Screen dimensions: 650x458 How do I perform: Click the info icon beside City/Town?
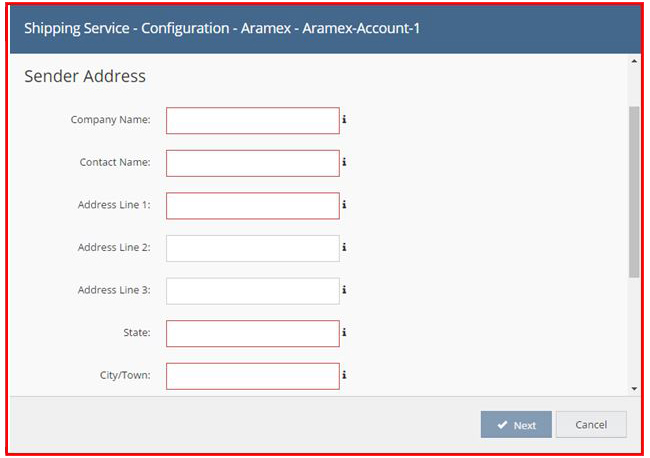pos(344,375)
